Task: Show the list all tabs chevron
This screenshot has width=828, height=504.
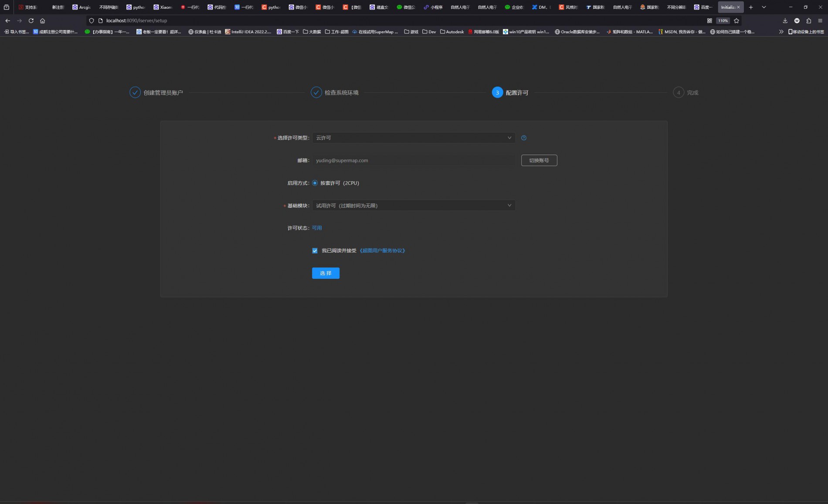Action: pyautogui.click(x=764, y=7)
